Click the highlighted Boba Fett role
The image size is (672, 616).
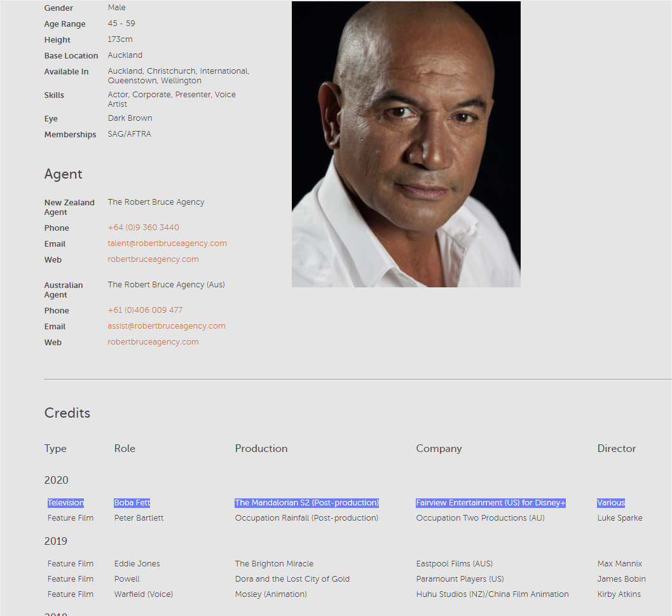tap(132, 503)
